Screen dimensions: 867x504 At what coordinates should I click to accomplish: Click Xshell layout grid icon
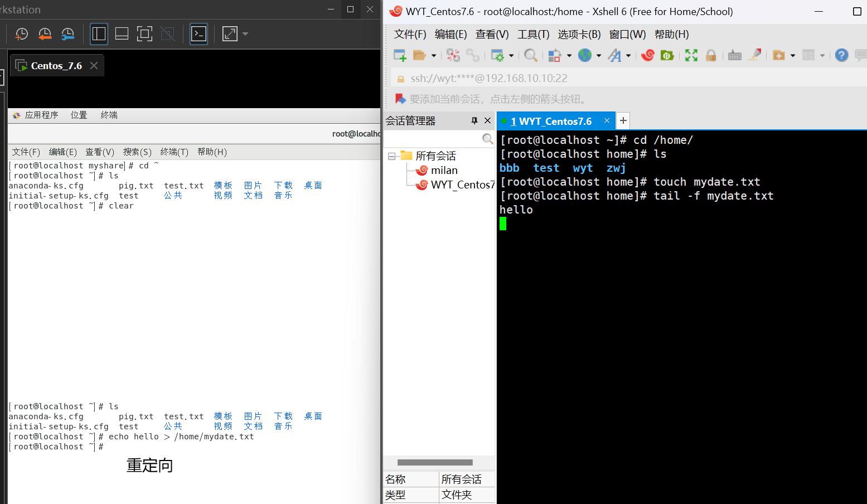[x=808, y=55]
